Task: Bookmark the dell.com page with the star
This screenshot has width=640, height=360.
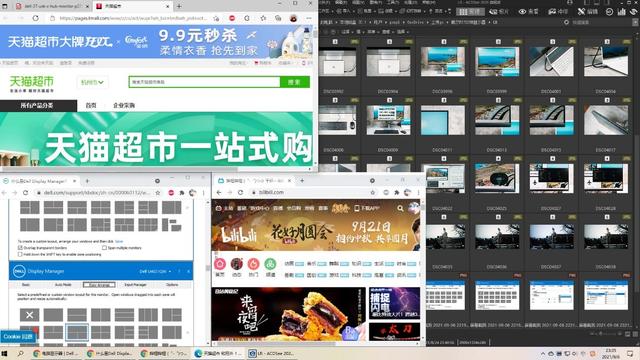Action: click(158, 193)
